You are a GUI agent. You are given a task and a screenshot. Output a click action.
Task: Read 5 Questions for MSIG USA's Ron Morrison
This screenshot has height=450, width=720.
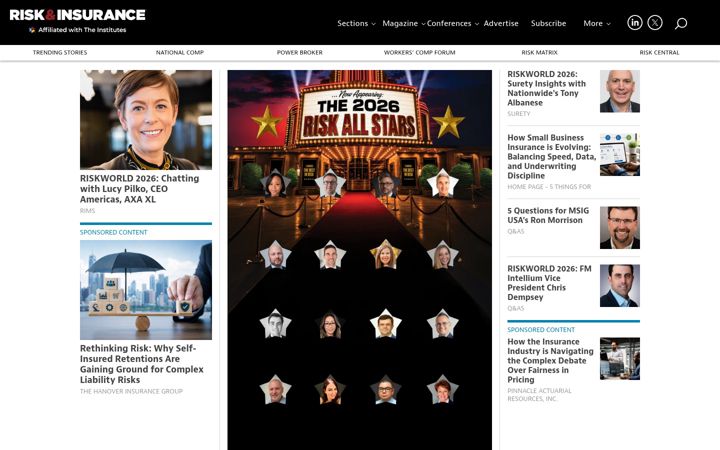pos(548,215)
